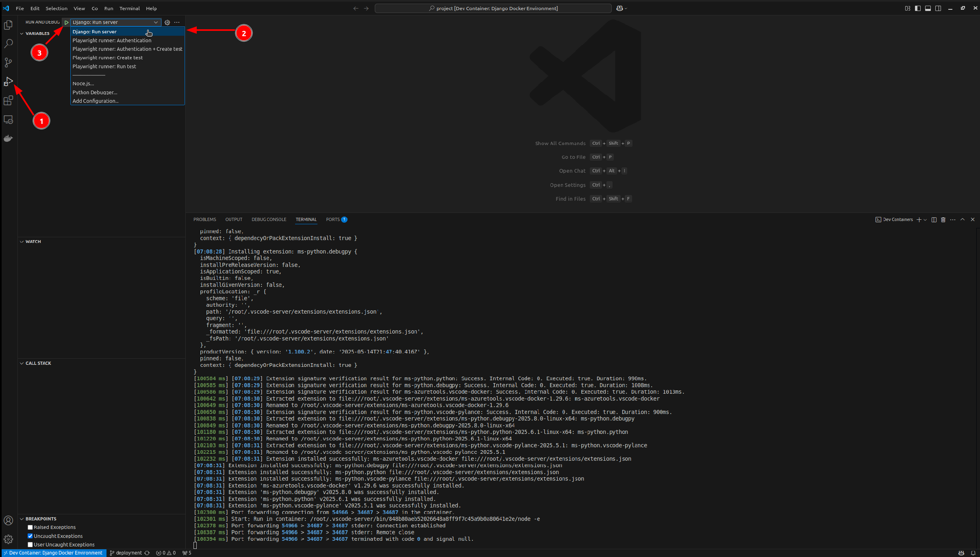Viewport: 980px width, 557px height.
Task: Open the Search view in activity bar
Action: [x=8, y=43]
